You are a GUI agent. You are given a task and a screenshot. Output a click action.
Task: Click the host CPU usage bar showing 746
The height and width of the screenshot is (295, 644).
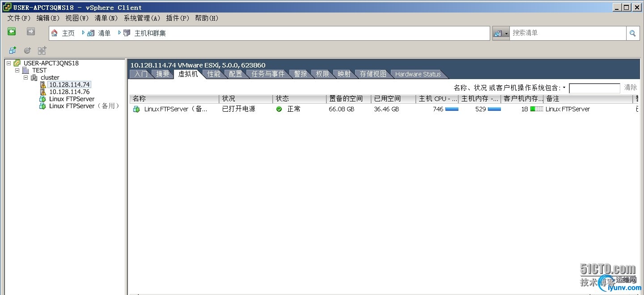[452, 109]
